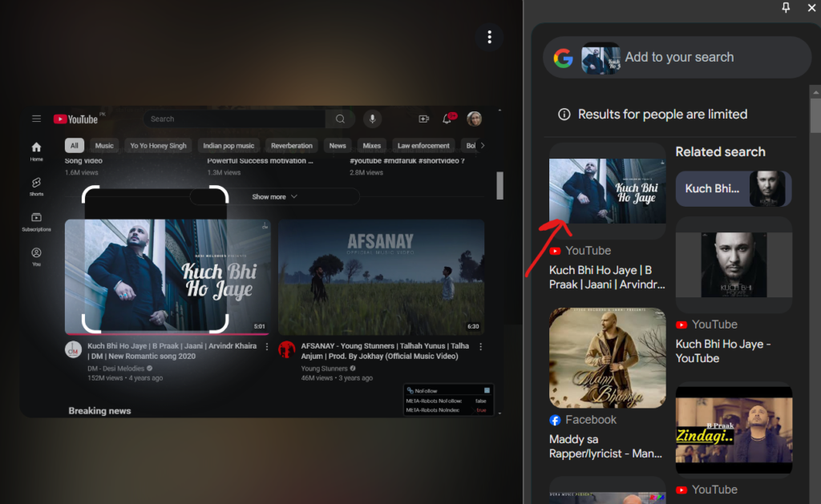Pin the Google Lens side panel
821x504 pixels.
coord(786,7)
